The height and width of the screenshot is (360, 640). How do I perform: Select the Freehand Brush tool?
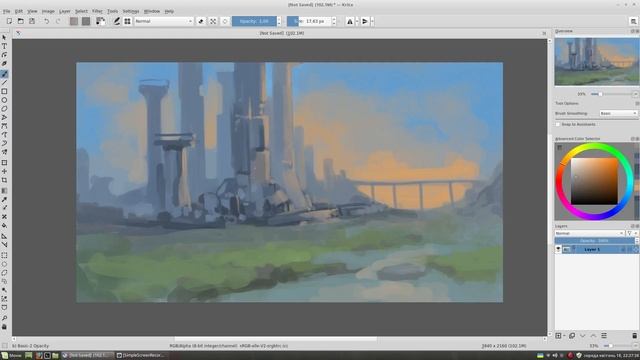[x=4, y=74]
